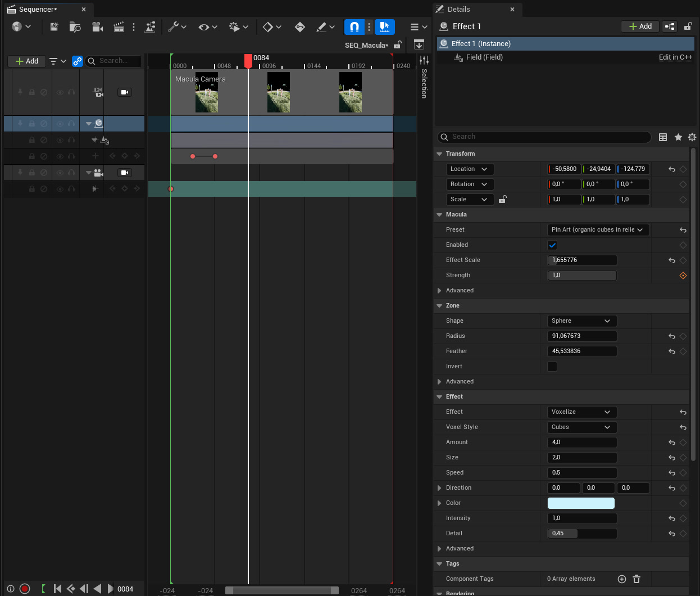Click the Add track button in Sequencer
This screenshot has height=596, width=700.
pyautogui.click(x=27, y=61)
